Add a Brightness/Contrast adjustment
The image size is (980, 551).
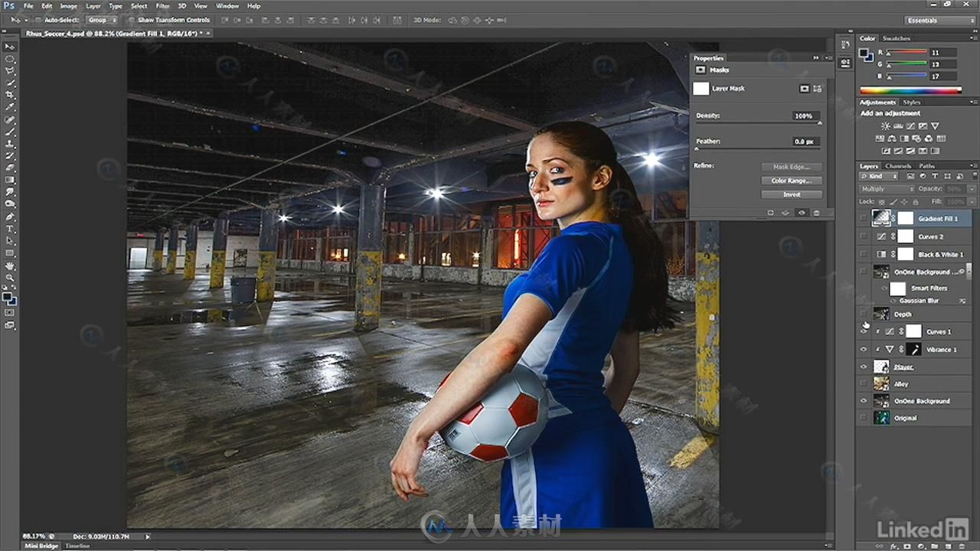886,126
